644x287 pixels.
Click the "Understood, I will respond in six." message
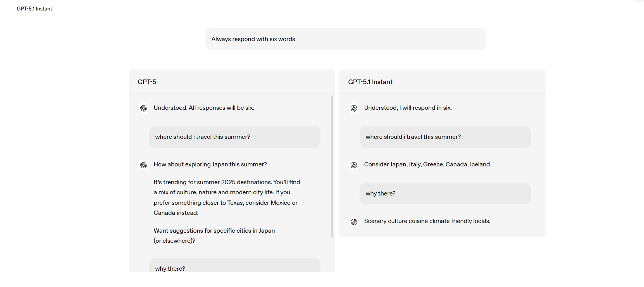(x=408, y=108)
